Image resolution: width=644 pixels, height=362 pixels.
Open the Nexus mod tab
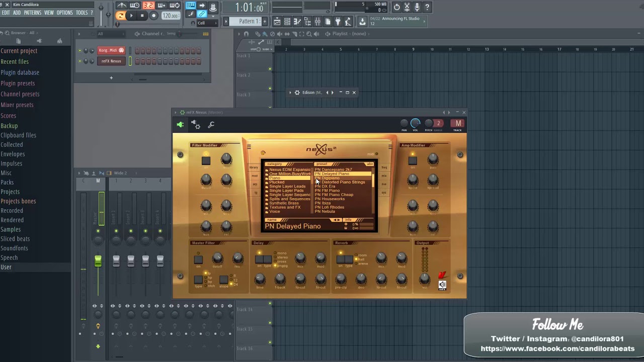[254, 176]
